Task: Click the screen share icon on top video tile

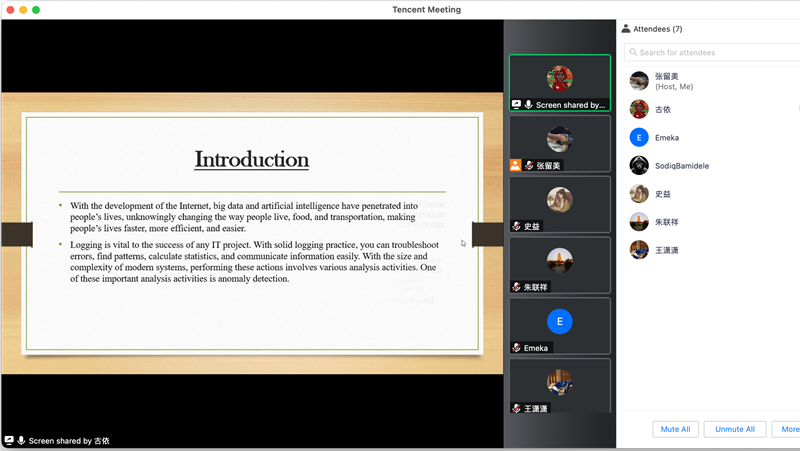Action: pos(516,104)
